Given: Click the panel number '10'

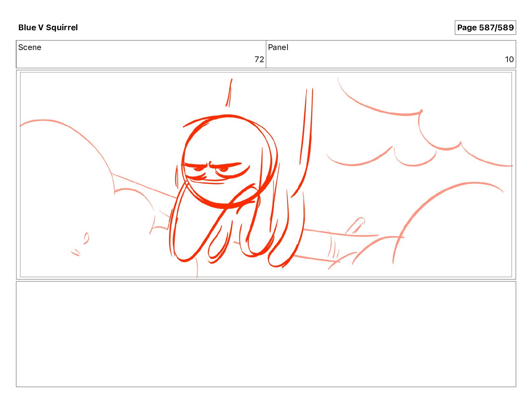Looking at the screenshot, I should click(509, 59).
